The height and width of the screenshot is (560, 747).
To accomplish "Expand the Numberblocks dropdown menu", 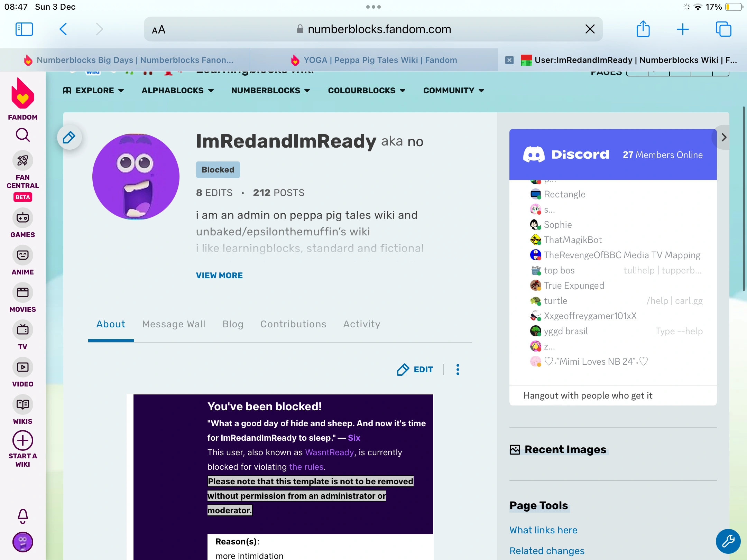I will coord(270,91).
